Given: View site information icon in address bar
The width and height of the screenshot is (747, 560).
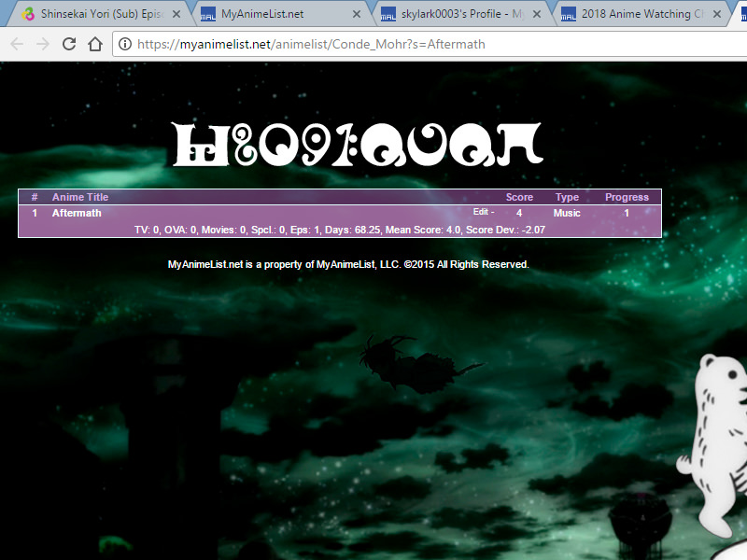Looking at the screenshot, I should click(125, 44).
